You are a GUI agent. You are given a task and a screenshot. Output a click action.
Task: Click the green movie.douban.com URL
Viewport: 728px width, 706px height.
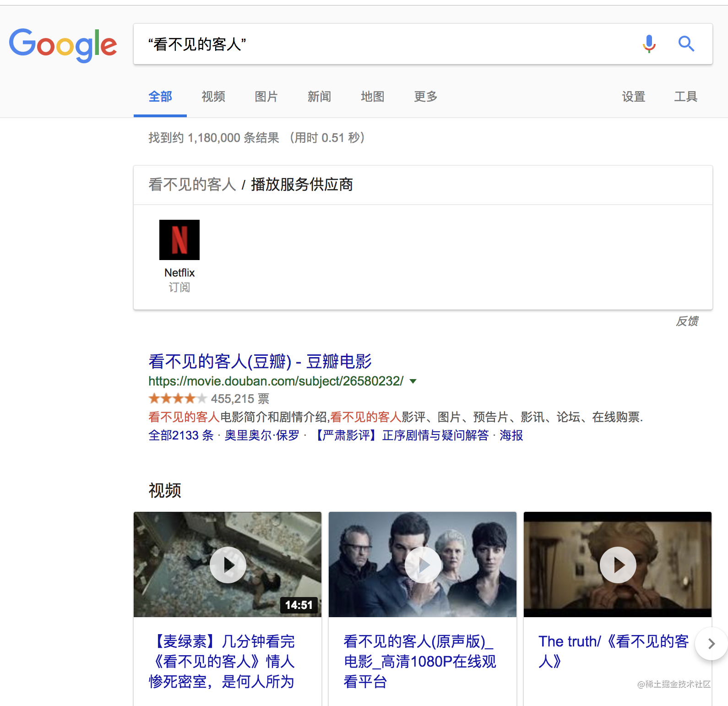pyautogui.click(x=276, y=381)
